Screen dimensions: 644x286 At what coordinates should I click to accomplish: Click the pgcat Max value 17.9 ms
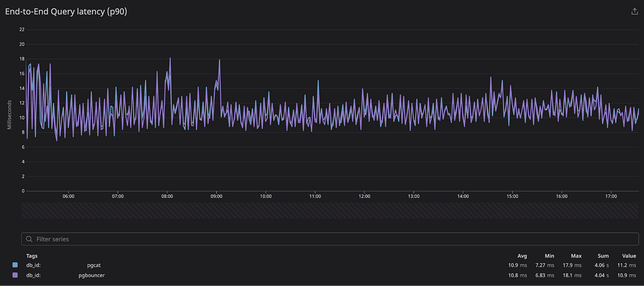point(572,265)
